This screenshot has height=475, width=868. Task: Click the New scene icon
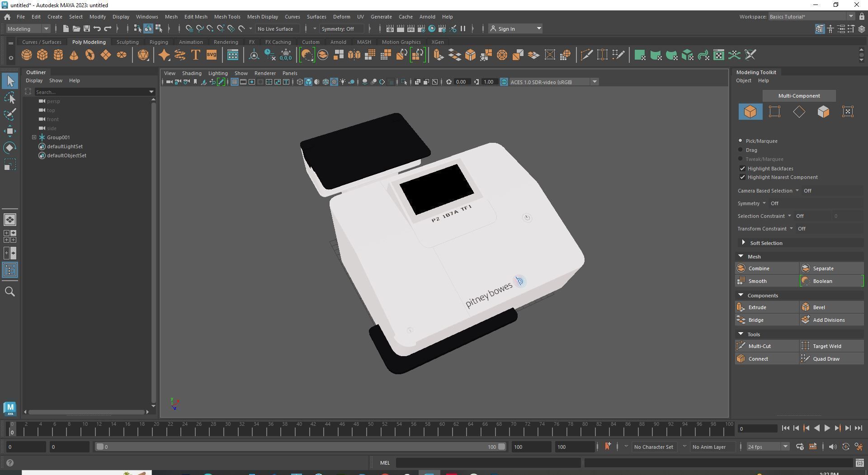coord(66,29)
